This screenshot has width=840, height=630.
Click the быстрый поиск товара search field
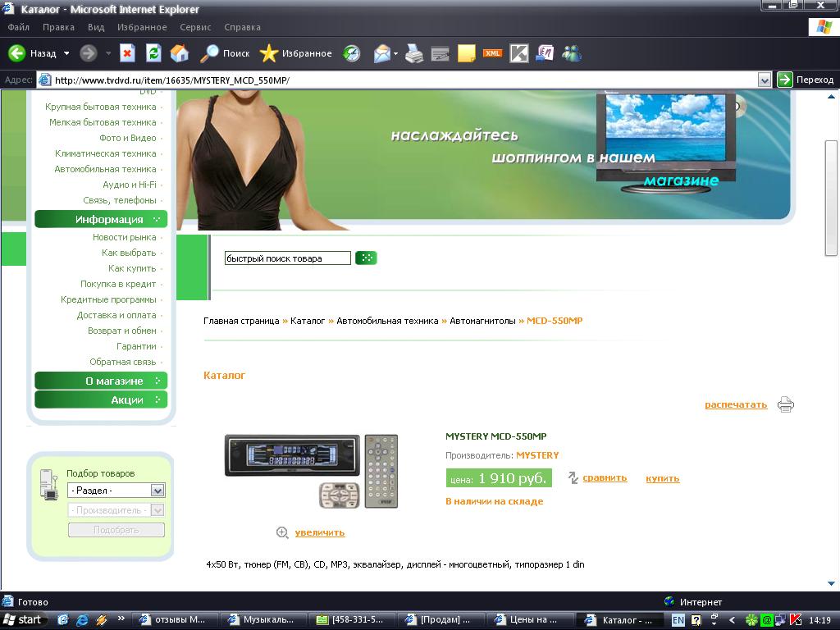288,258
